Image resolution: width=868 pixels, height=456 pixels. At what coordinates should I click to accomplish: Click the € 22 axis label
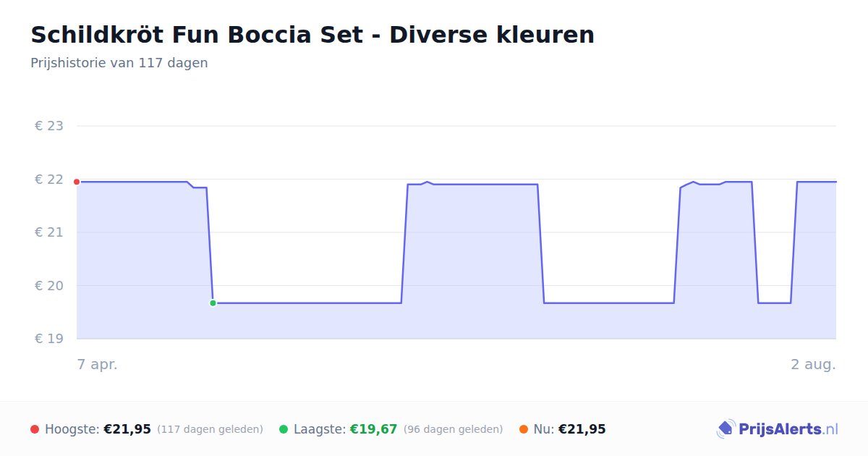[49, 180]
